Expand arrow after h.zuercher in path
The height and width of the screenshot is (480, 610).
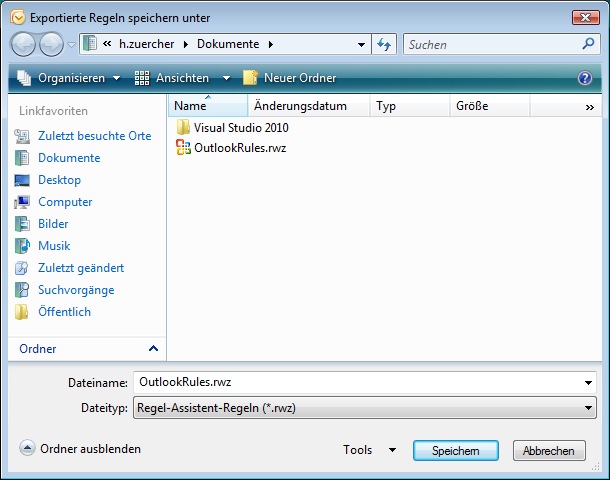tap(186, 44)
